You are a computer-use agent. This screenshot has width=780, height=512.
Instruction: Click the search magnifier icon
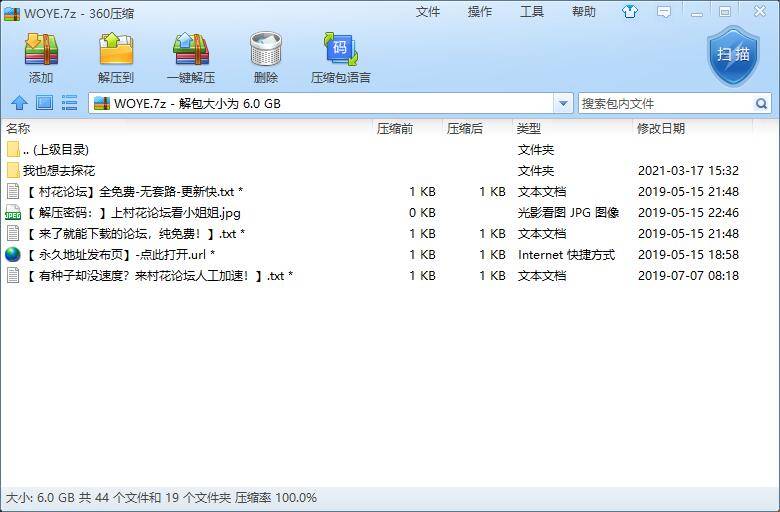(761, 103)
